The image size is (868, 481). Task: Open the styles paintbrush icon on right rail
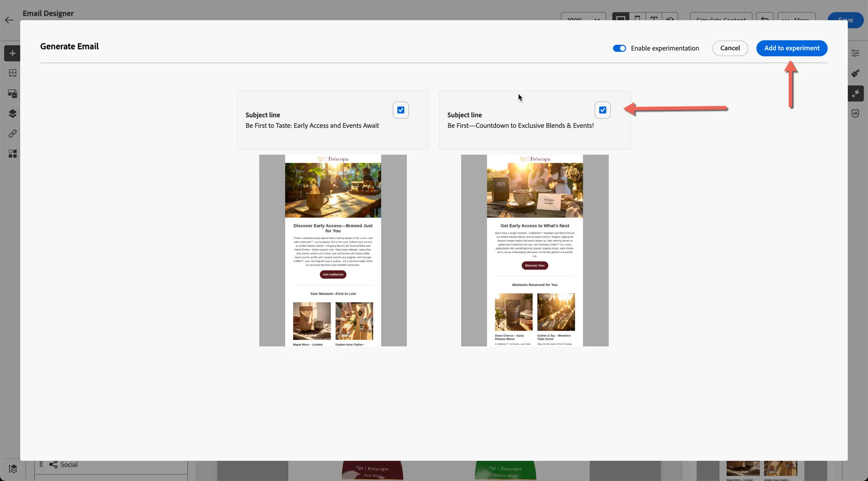(855, 73)
